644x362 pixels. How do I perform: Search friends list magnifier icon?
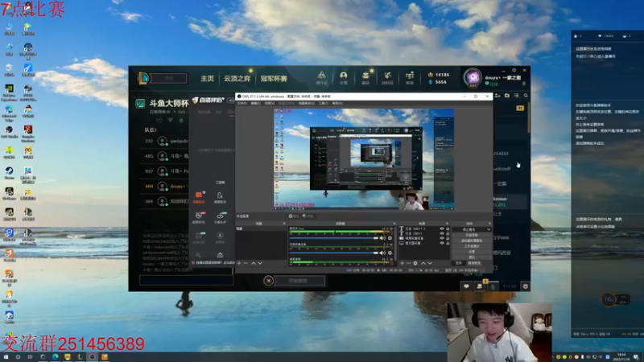(x=526, y=96)
